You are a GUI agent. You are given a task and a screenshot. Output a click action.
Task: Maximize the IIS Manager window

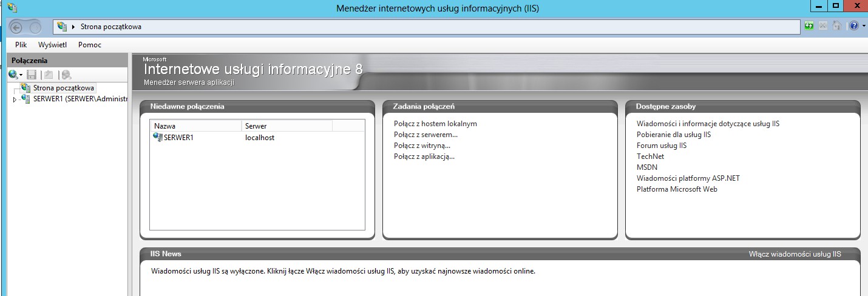[x=836, y=6]
